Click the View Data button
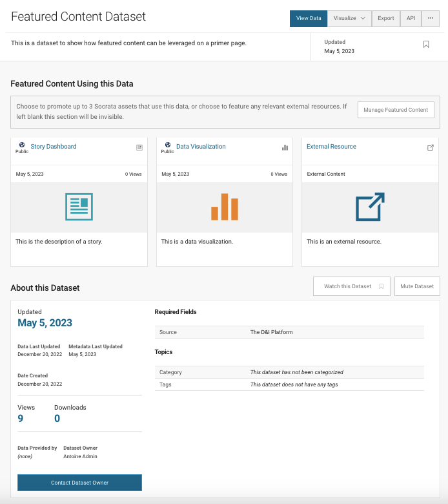 (x=309, y=18)
